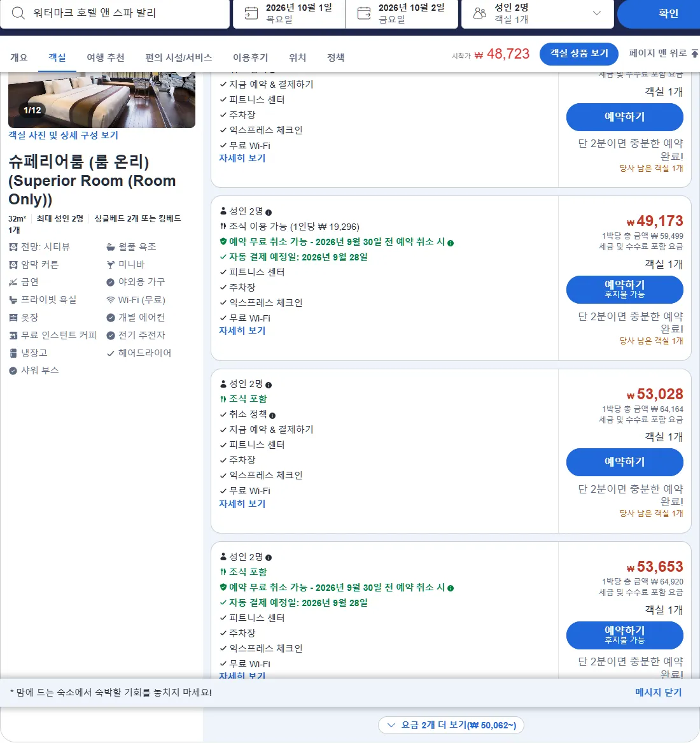
Task: Click info icon beside 취소 정책
Action: [272, 416]
